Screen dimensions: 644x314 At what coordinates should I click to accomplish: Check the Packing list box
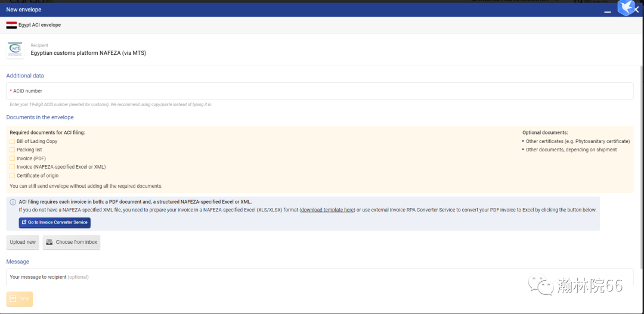(13, 150)
